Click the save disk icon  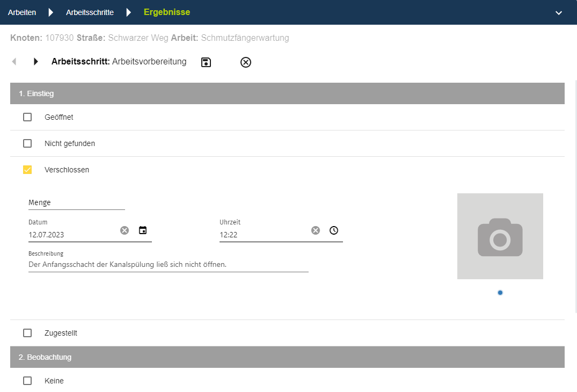click(x=206, y=62)
